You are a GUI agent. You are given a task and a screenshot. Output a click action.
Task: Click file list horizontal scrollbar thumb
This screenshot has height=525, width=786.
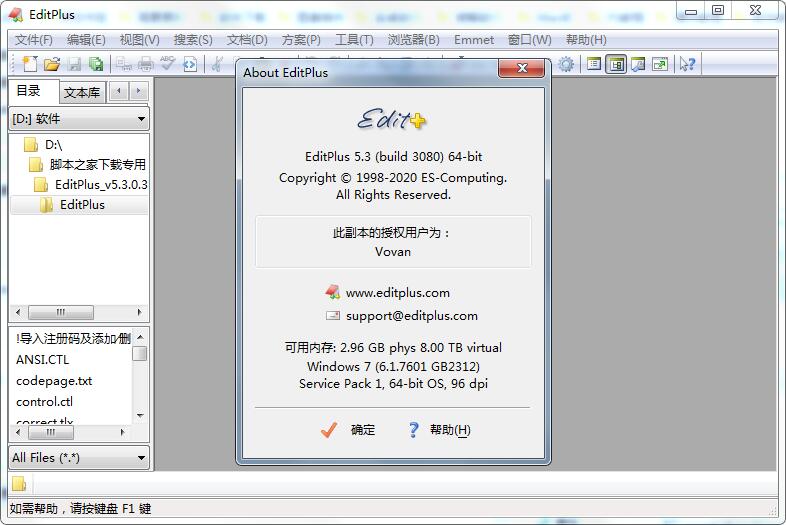pos(50,432)
